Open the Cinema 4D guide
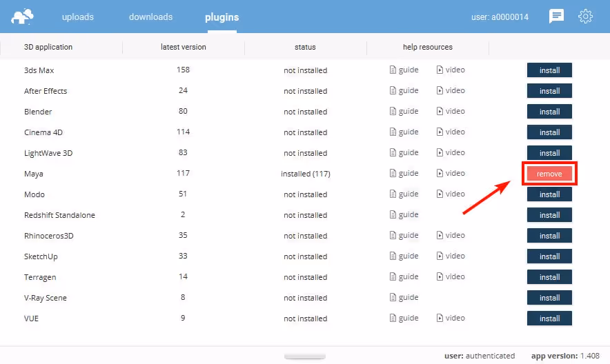 coord(404,132)
